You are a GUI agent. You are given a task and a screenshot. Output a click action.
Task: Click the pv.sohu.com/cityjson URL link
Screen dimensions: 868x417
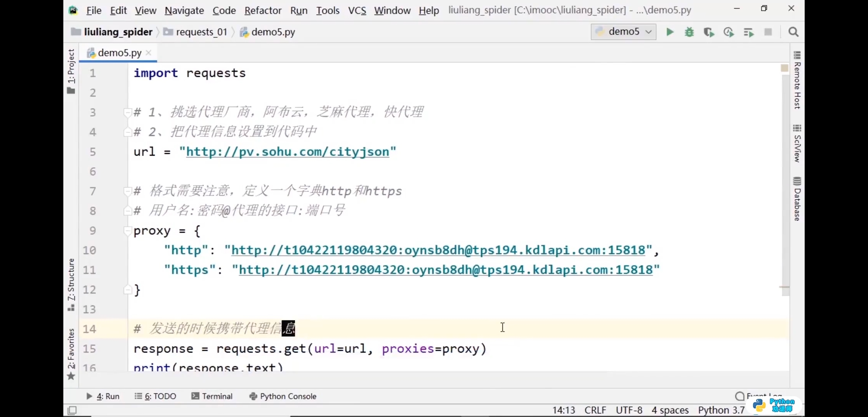coord(287,152)
